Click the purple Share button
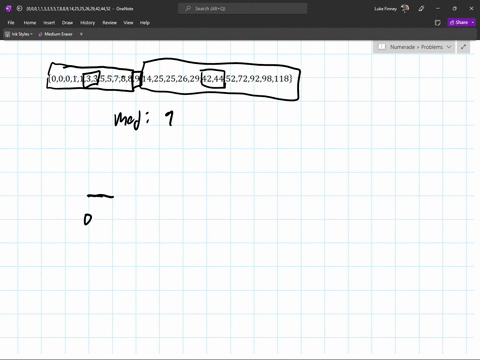The image size is (480, 360). [459, 22]
